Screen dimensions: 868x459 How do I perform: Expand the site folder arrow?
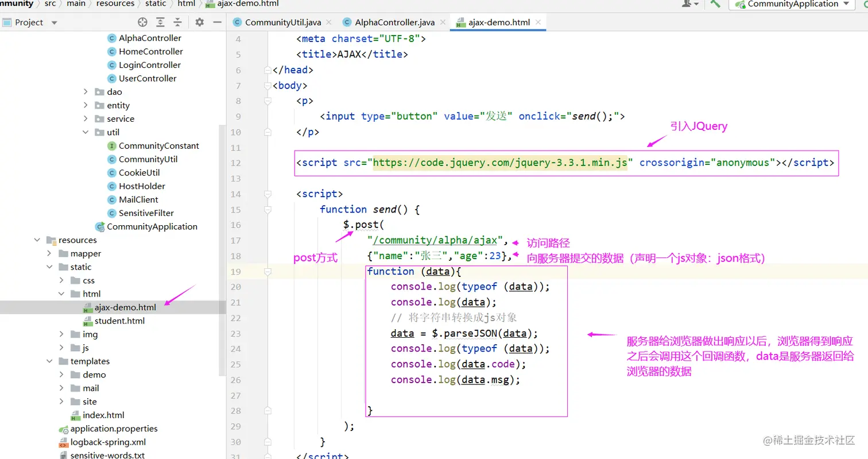pyautogui.click(x=61, y=402)
